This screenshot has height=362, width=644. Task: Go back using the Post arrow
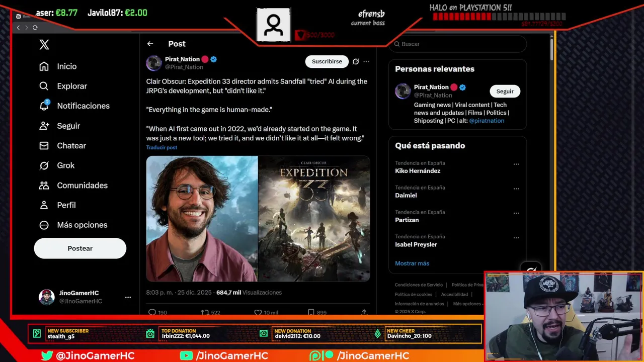(150, 44)
